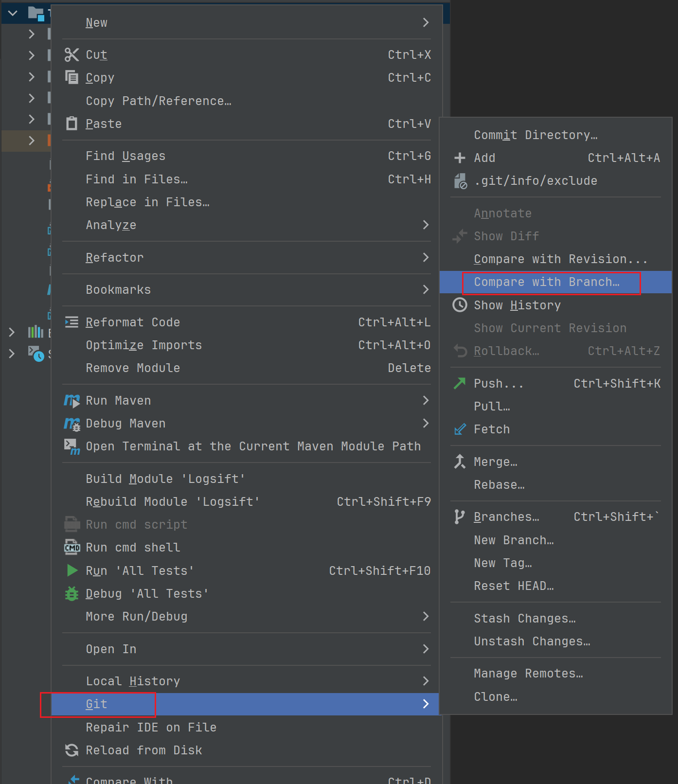Expand the Refactor submenu arrow
678x784 pixels.
(426, 257)
